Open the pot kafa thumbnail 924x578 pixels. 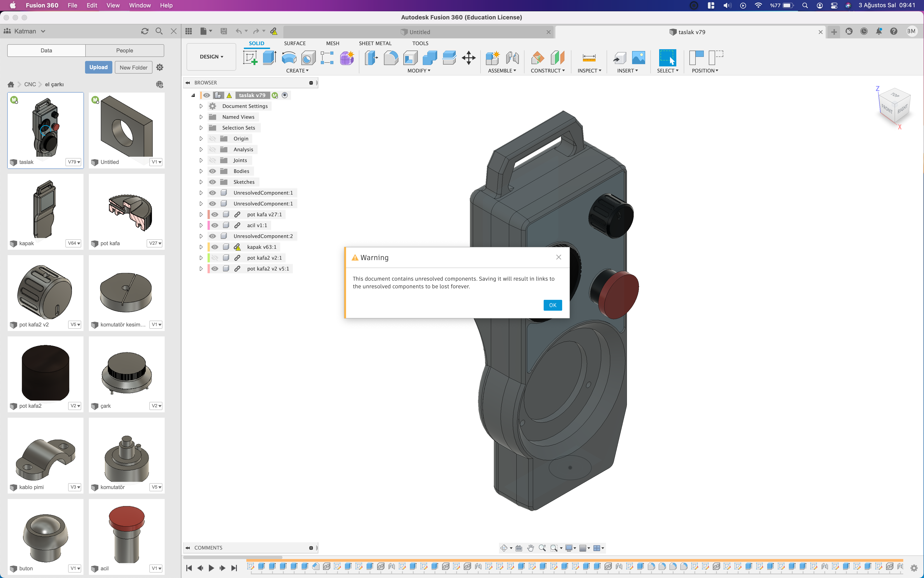[x=127, y=207]
